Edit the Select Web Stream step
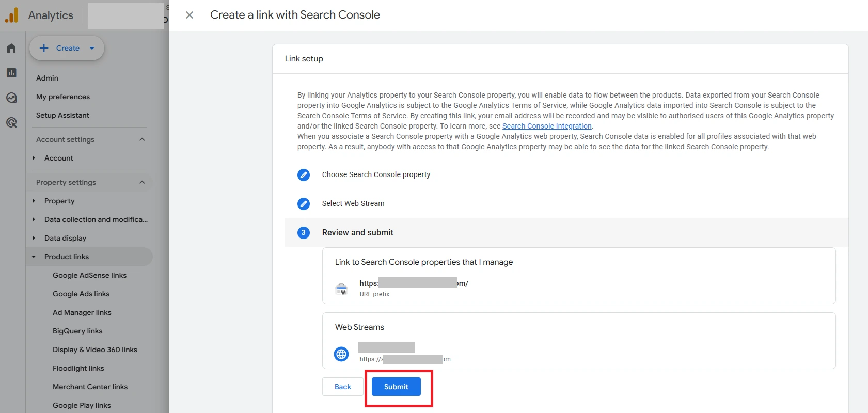868x413 pixels. click(x=304, y=204)
